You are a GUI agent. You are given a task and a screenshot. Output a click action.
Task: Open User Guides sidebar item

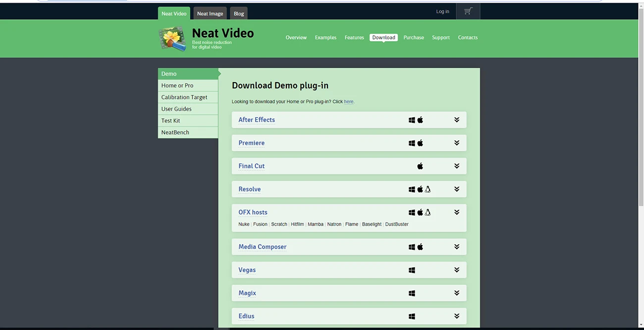(188, 109)
